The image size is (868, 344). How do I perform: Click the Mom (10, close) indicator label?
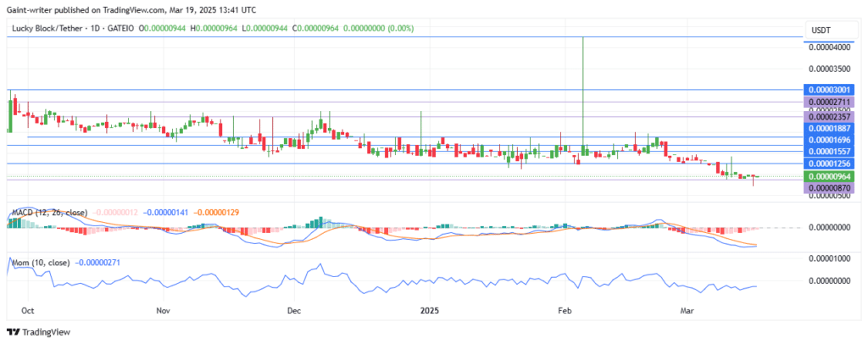pos(39,264)
